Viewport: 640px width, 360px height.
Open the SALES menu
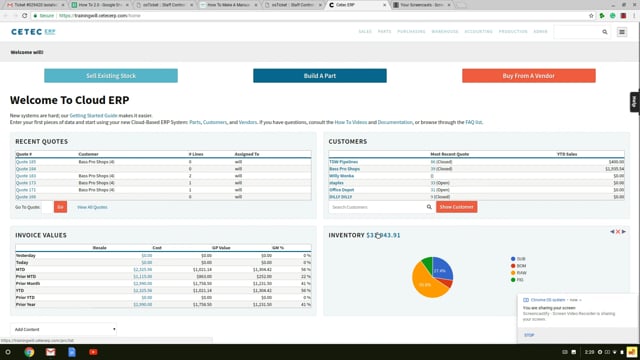365,31
